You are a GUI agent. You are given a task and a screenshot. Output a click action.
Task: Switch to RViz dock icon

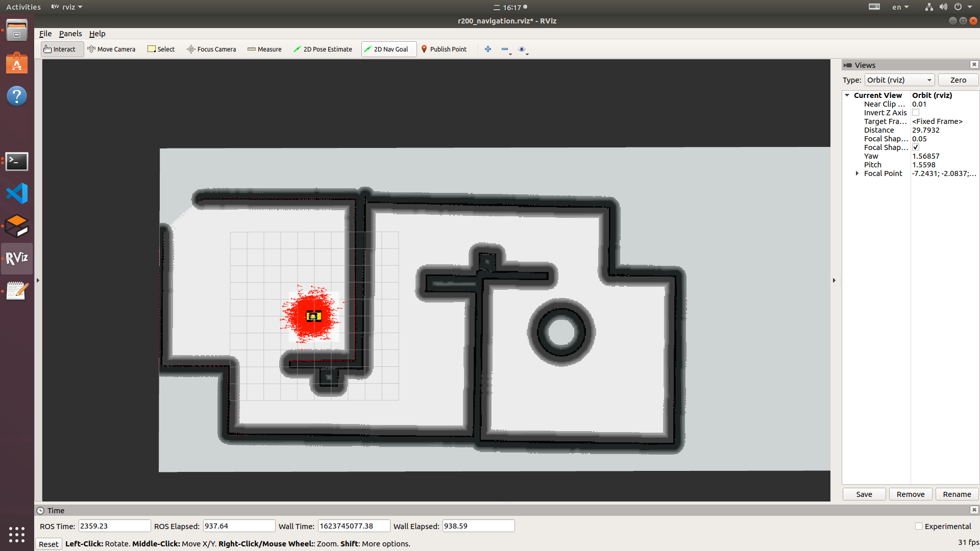pyautogui.click(x=17, y=258)
